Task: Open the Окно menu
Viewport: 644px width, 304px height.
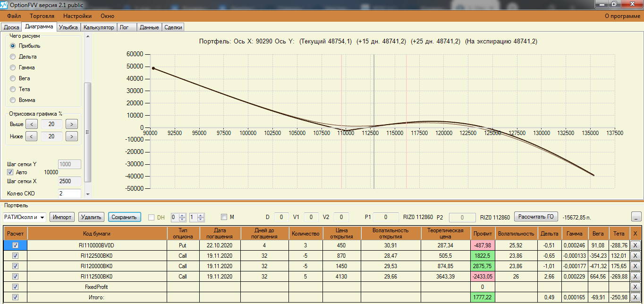Action: tap(107, 16)
